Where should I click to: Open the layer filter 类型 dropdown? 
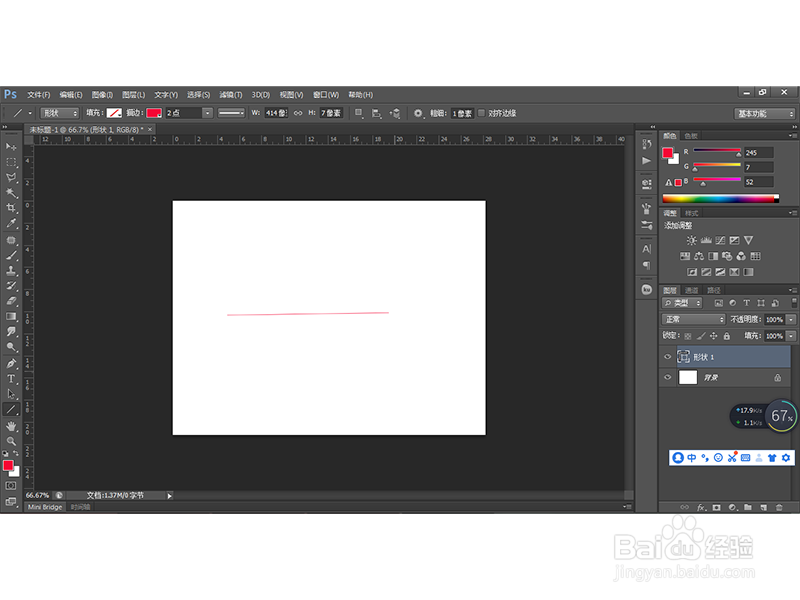tap(682, 303)
